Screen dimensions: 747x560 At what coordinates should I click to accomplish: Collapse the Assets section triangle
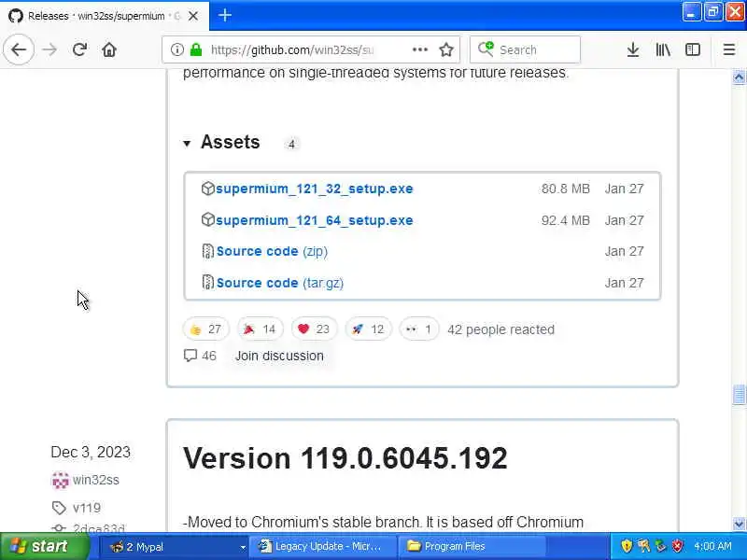pos(187,143)
